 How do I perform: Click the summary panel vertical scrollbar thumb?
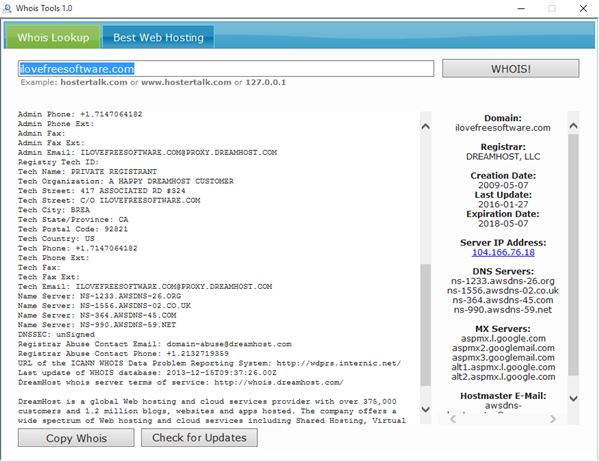[573, 255]
